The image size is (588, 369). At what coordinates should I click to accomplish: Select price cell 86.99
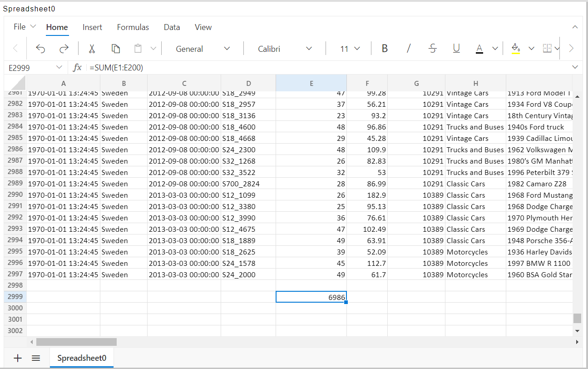coord(367,184)
